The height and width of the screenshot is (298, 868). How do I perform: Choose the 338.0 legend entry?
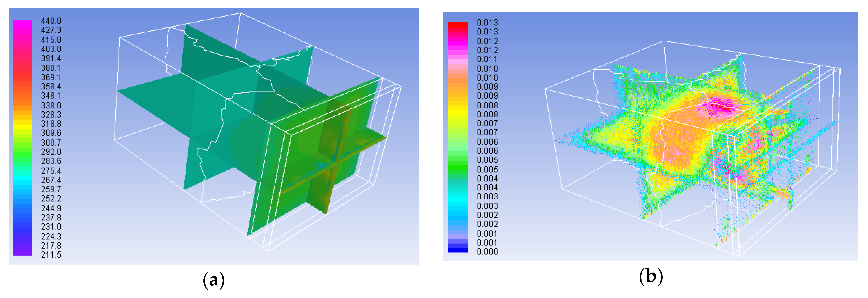click(x=51, y=105)
